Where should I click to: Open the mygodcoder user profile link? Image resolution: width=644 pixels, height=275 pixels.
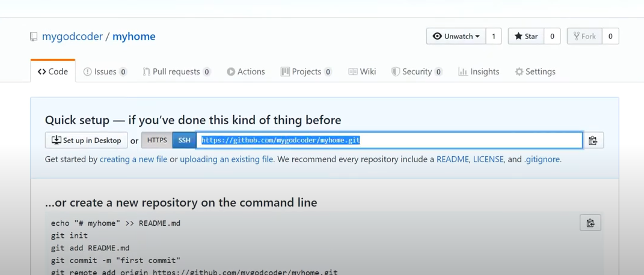(72, 37)
